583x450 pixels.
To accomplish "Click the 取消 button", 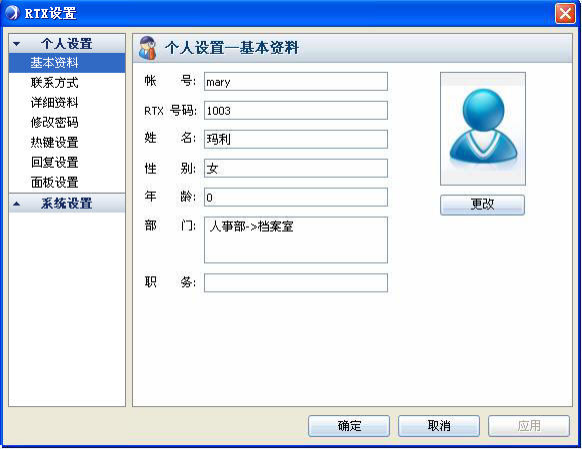I will pyautogui.click(x=439, y=425).
